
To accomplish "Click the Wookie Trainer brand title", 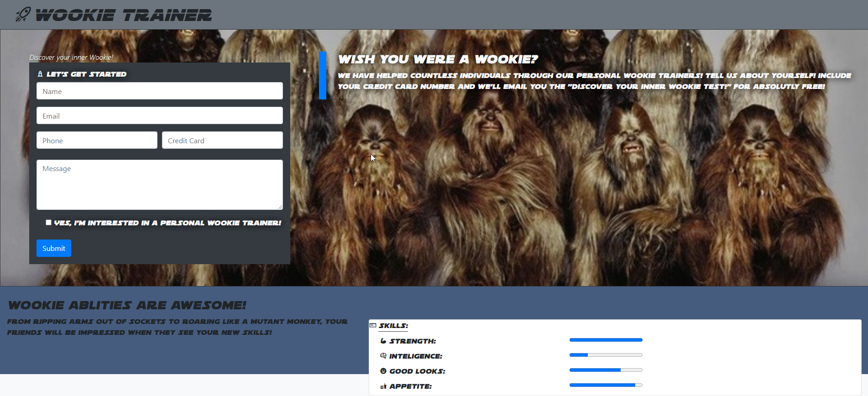I will [x=124, y=15].
